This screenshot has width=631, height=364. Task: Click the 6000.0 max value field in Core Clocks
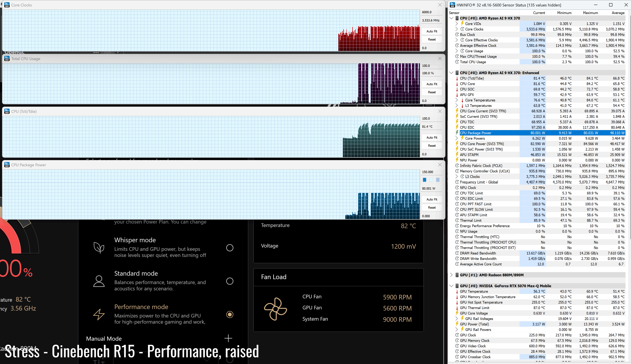(x=432, y=12)
